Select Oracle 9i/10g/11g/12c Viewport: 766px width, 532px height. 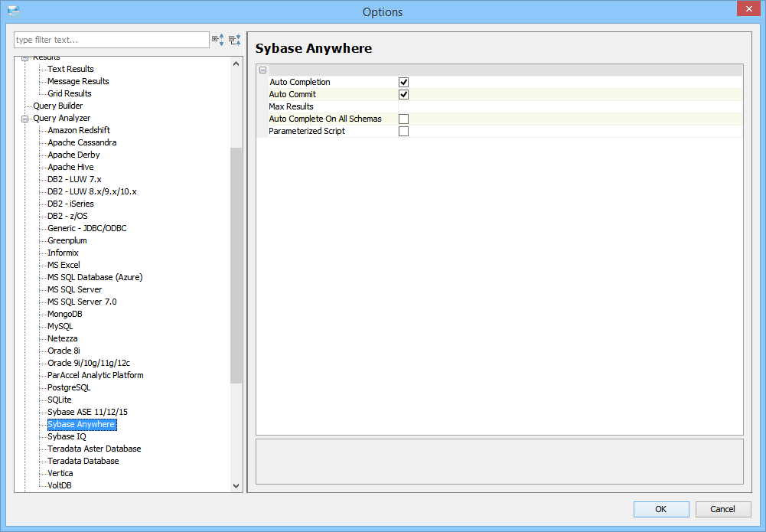[x=89, y=363]
